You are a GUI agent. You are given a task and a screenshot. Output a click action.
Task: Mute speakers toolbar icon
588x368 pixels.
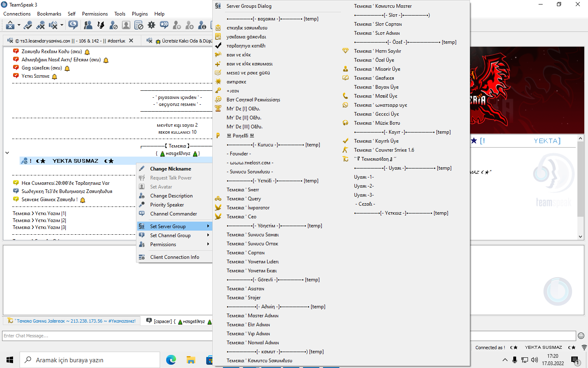(53, 25)
